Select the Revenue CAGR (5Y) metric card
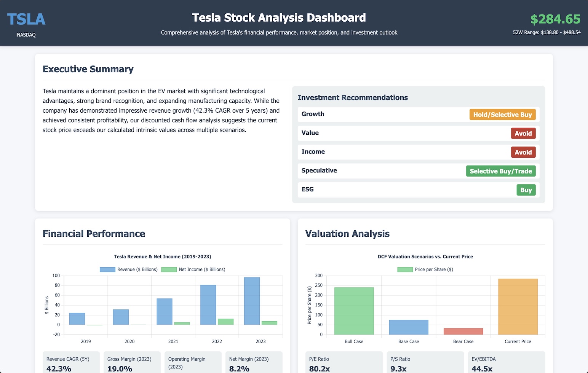Screen dimensions: 588x373 71,363
